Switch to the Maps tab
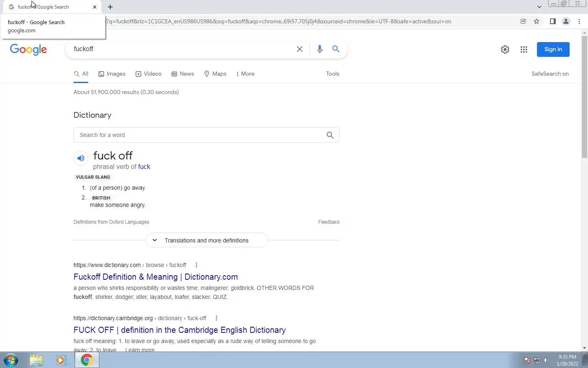Image resolution: width=588 pixels, height=368 pixels. pos(215,74)
